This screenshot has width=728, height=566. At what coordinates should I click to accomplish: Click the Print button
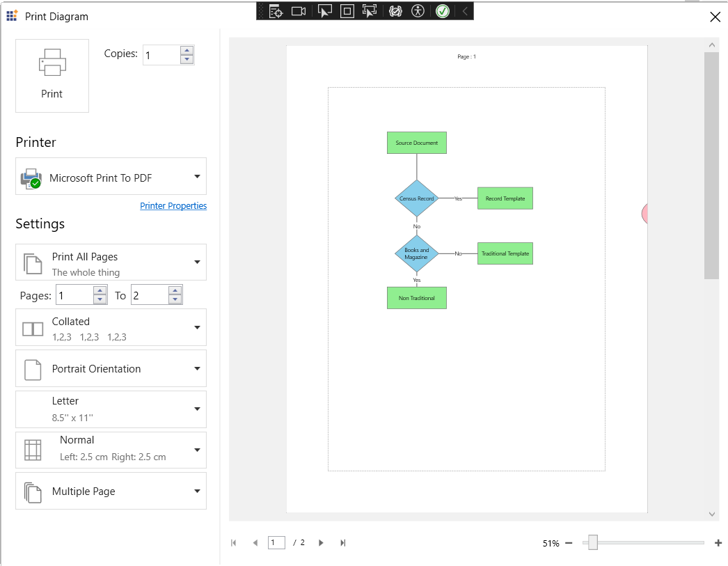(x=52, y=76)
